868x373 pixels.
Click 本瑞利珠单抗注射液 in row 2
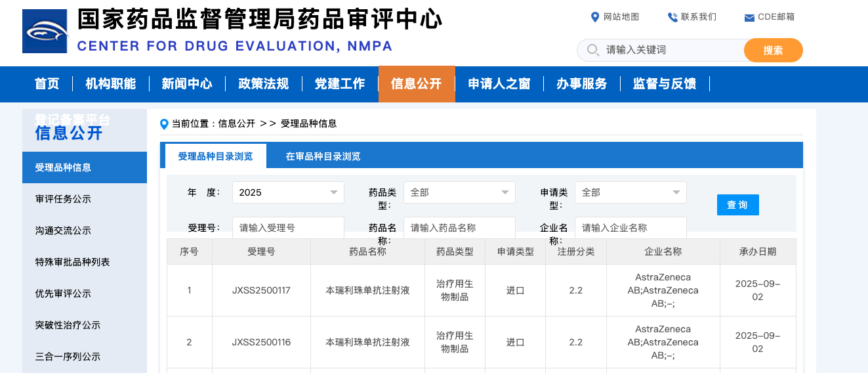pos(367,342)
